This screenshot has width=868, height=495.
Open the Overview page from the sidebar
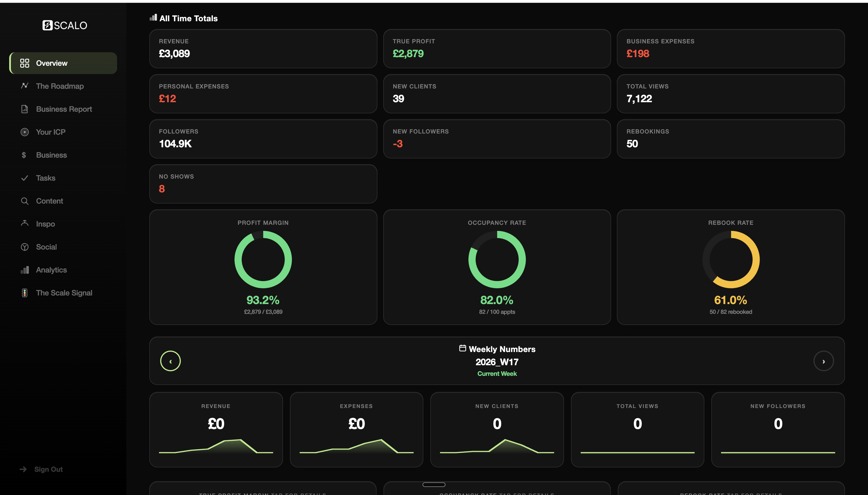(52, 63)
